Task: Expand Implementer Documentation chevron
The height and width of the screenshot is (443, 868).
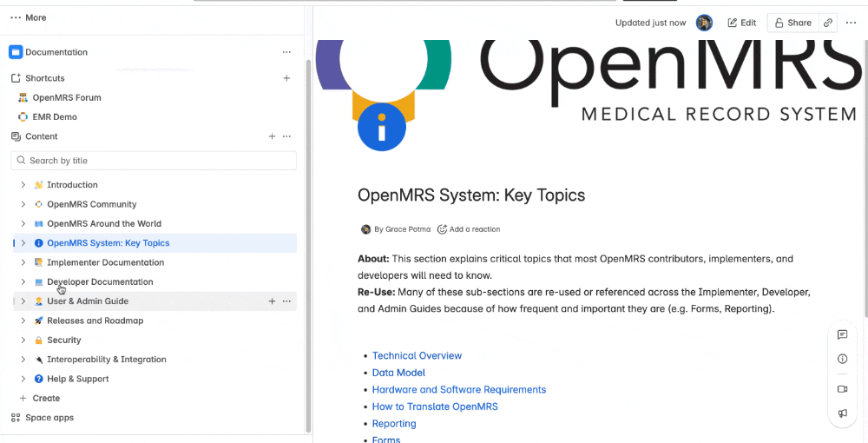Action: [x=23, y=262]
